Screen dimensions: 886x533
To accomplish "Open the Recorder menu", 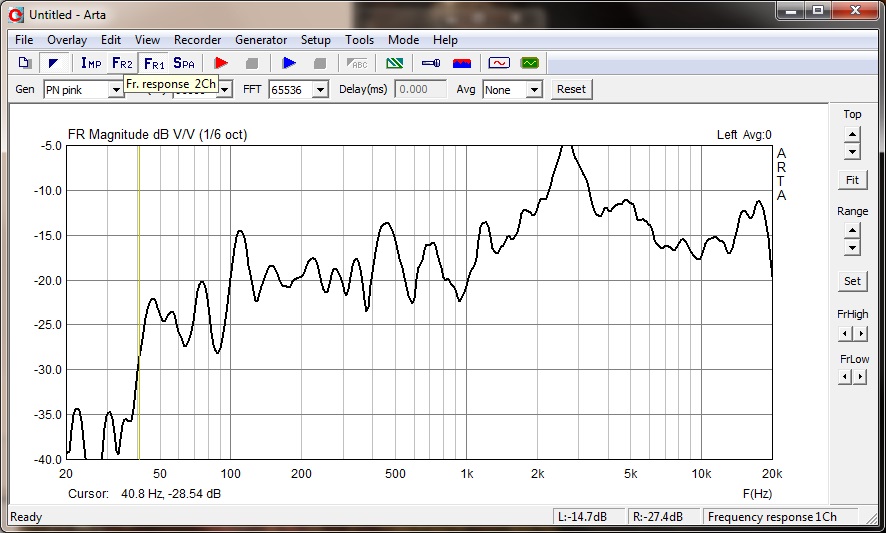I will (197, 40).
